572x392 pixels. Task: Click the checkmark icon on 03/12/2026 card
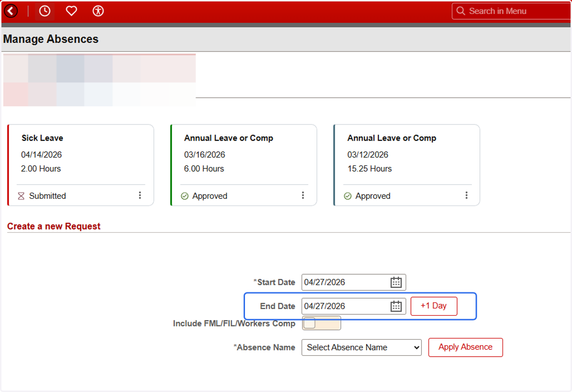[x=347, y=196]
